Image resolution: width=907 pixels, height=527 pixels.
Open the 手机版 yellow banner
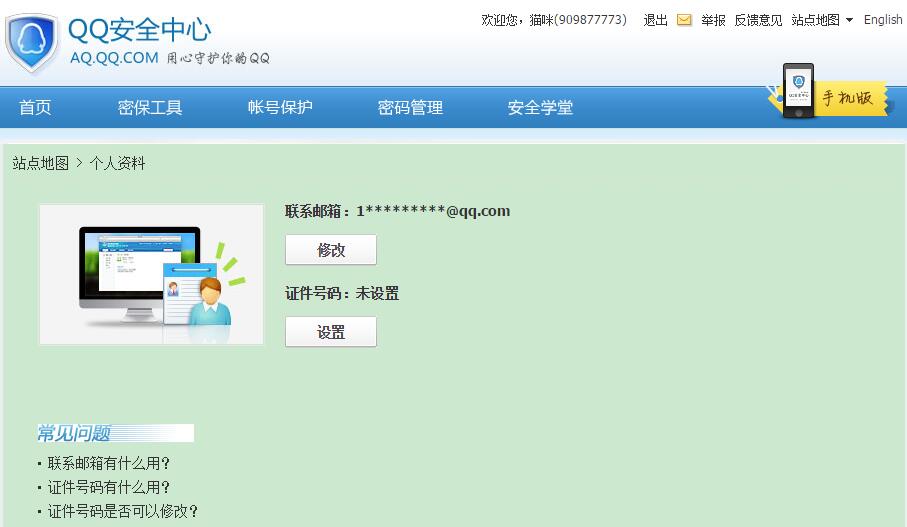(851, 98)
